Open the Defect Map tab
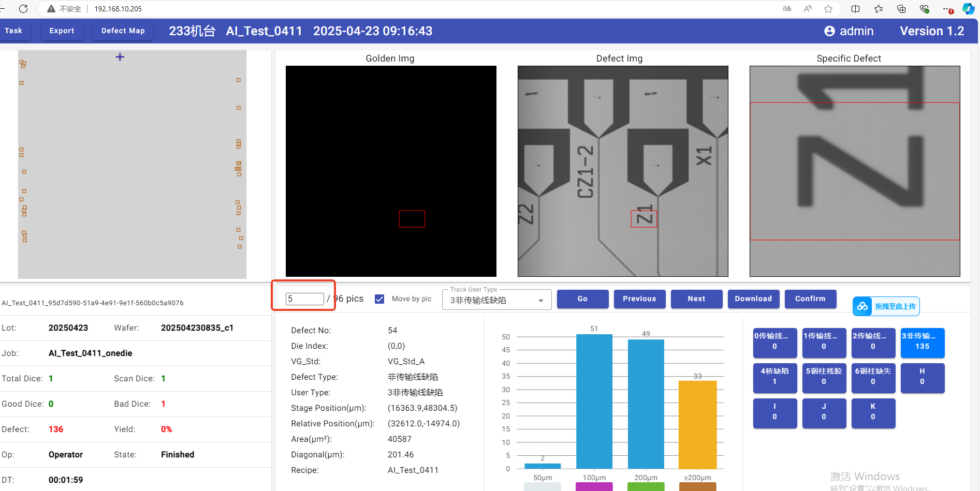This screenshot has height=491, width=980. [x=123, y=31]
